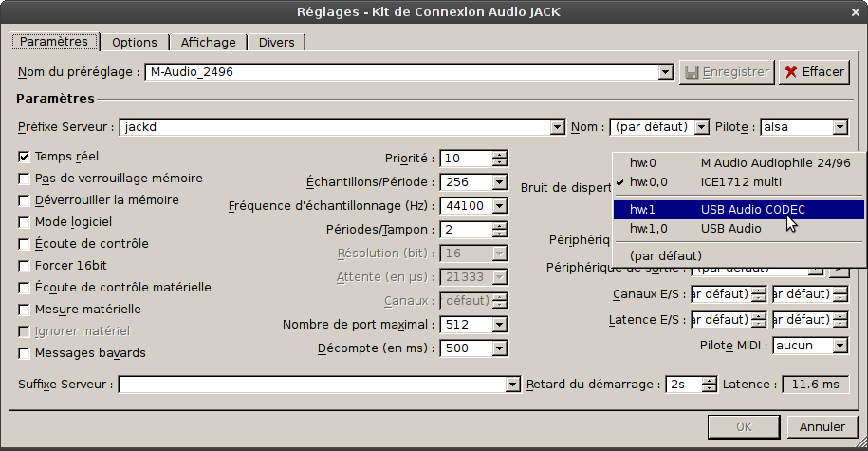The height and width of the screenshot is (451, 868).
Task: Click second Latence E/S spinner
Action: [x=840, y=320]
